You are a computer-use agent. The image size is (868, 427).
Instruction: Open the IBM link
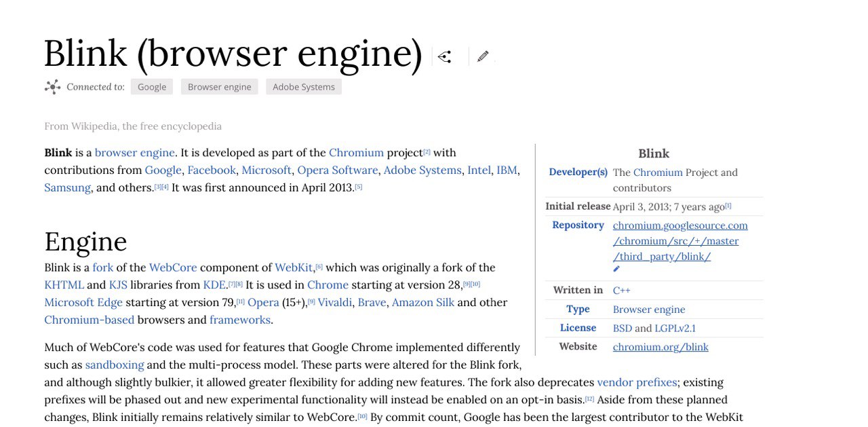coord(507,170)
